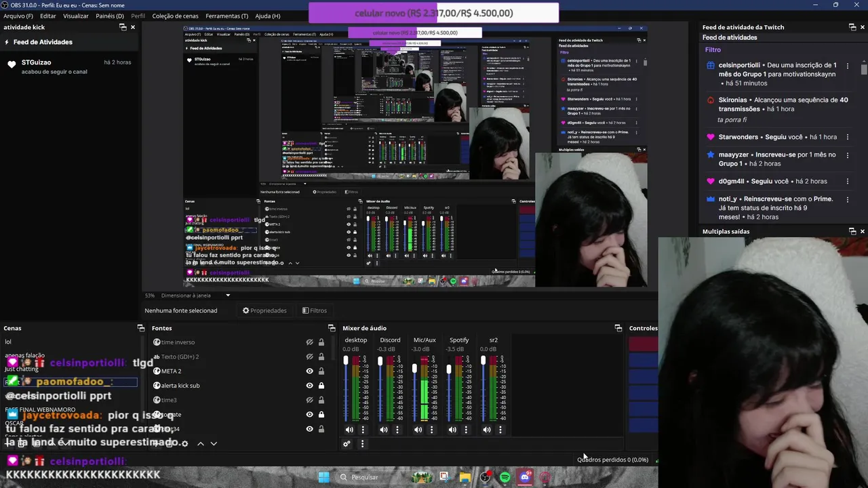
Task: Adjust the desktop volume fader
Action: tap(346, 361)
